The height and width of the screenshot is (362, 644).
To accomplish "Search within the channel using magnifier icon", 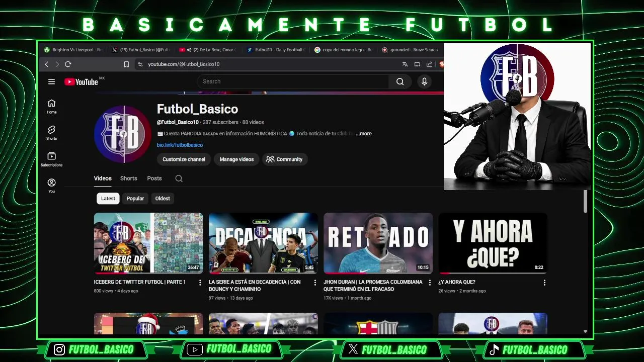I will tap(179, 178).
